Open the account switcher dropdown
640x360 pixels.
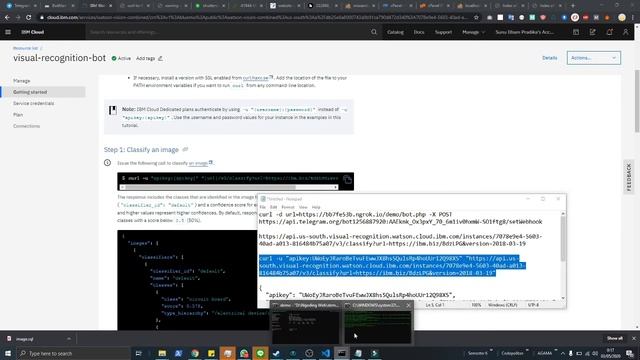pos(524,32)
